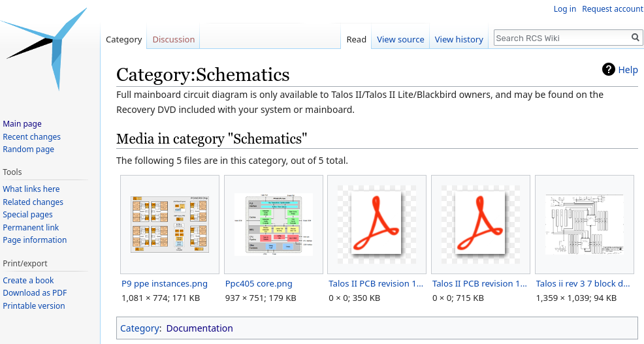Open the Talos II block diagram thumbnail
This screenshot has width=644, height=344.
click(x=584, y=224)
